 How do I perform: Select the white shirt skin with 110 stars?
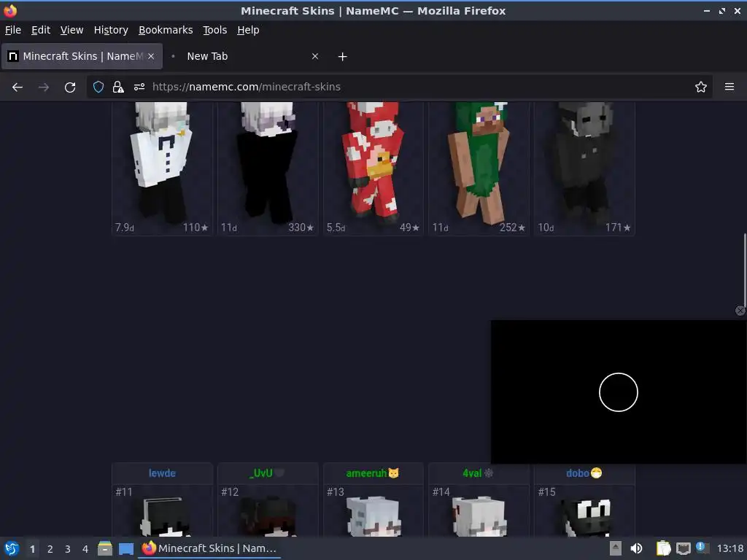[x=162, y=168]
